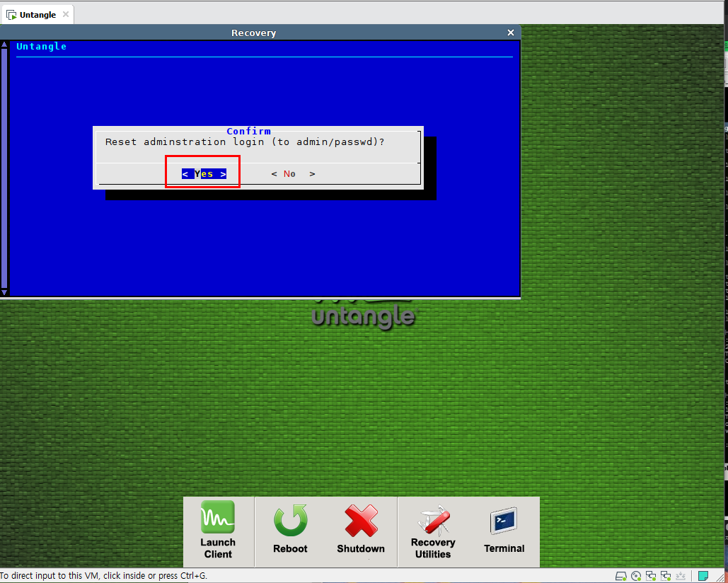Screen dimensions: 728x583
Task: Click the "Reset adminstration login" prompt text
Action: 245,142
